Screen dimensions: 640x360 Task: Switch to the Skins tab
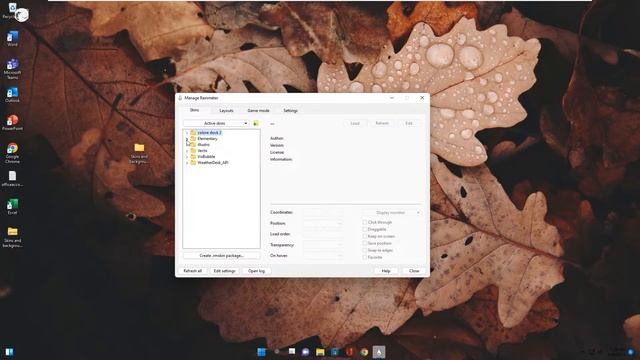coord(194,110)
